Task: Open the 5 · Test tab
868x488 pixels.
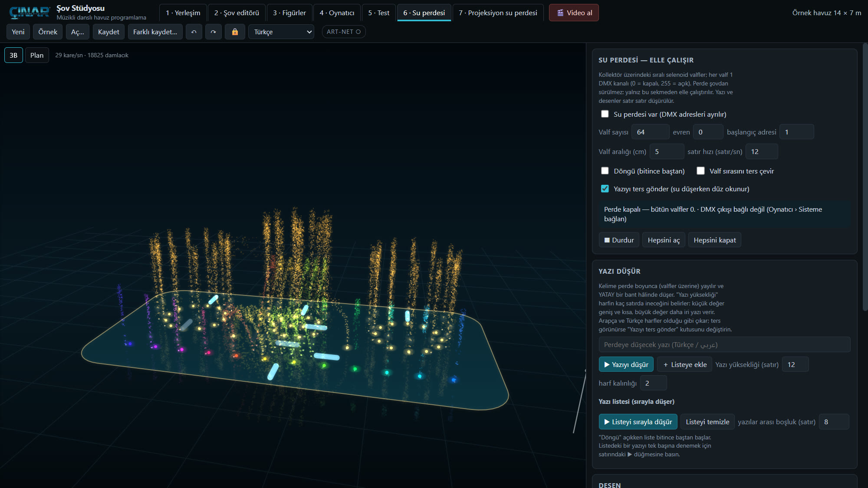Action: point(379,13)
